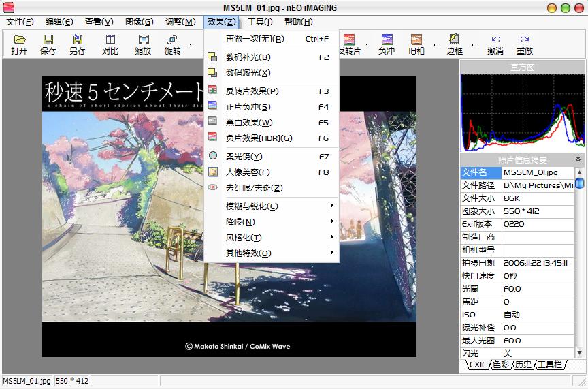Click the 另存 (Save As) toolbar icon
Viewport: 588px width, 389px height.
coord(78,44)
